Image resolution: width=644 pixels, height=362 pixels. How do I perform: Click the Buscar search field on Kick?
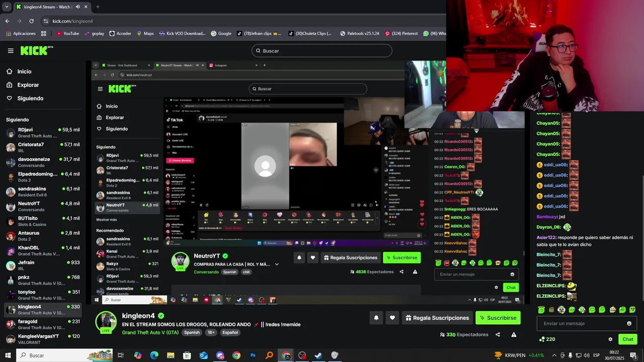[x=322, y=51]
